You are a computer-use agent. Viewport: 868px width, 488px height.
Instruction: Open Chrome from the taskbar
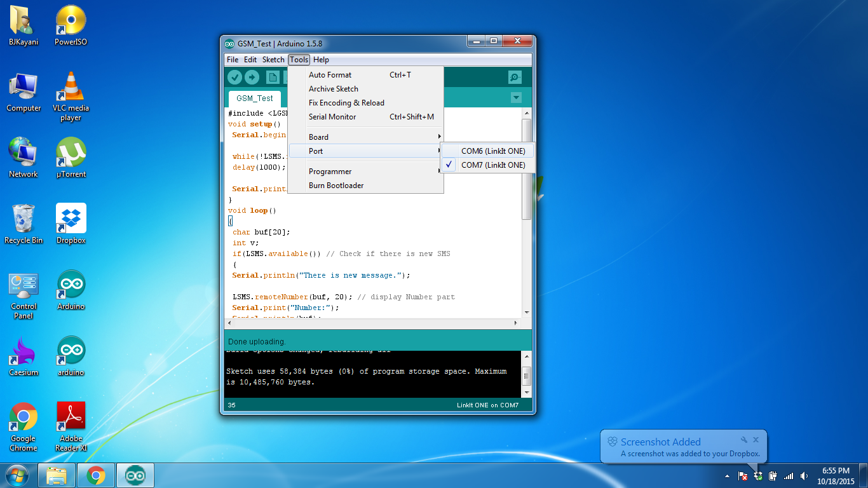point(96,475)
